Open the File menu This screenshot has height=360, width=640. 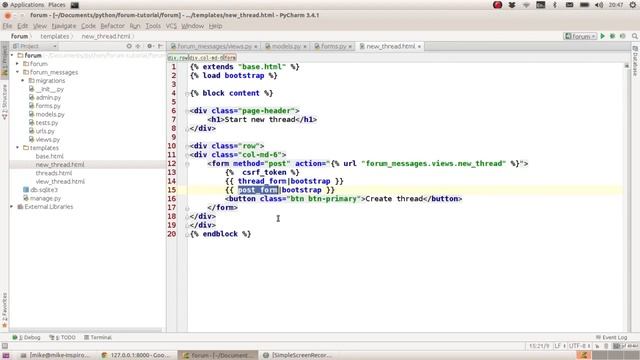7,26
